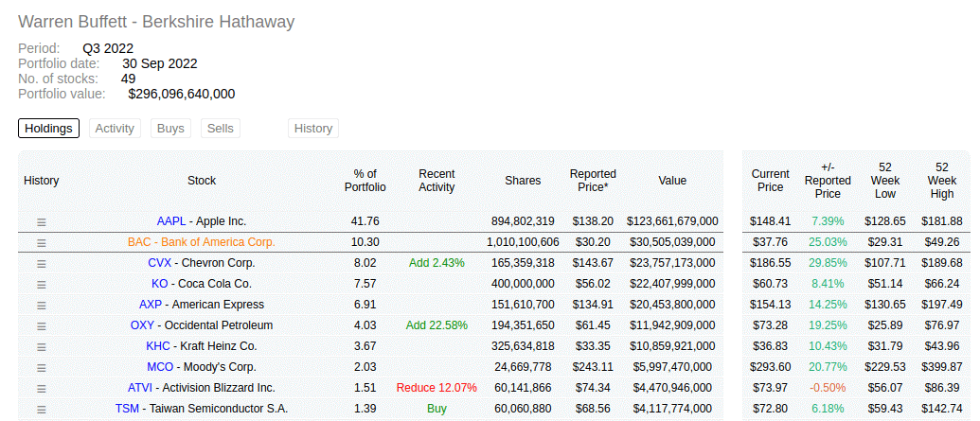Open the Buys tab
980x421 pixels.
click(170, 129)
